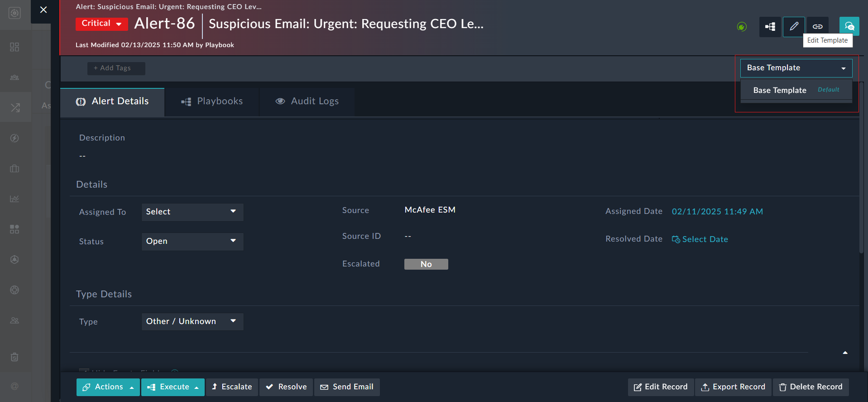The height and width of the screenshot is (402, 868).
Task: Click the + Add Tags field
Action: (x=116, y=68)
